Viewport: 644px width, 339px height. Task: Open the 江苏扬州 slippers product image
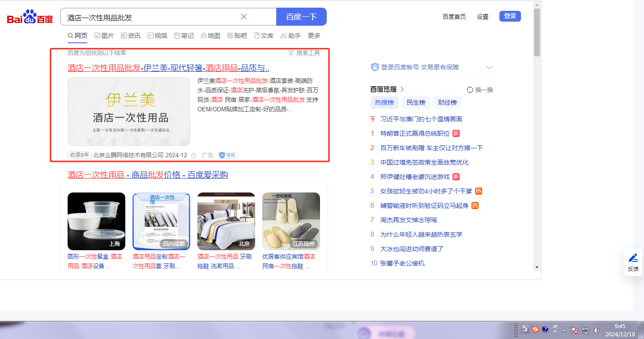(291, 221)
